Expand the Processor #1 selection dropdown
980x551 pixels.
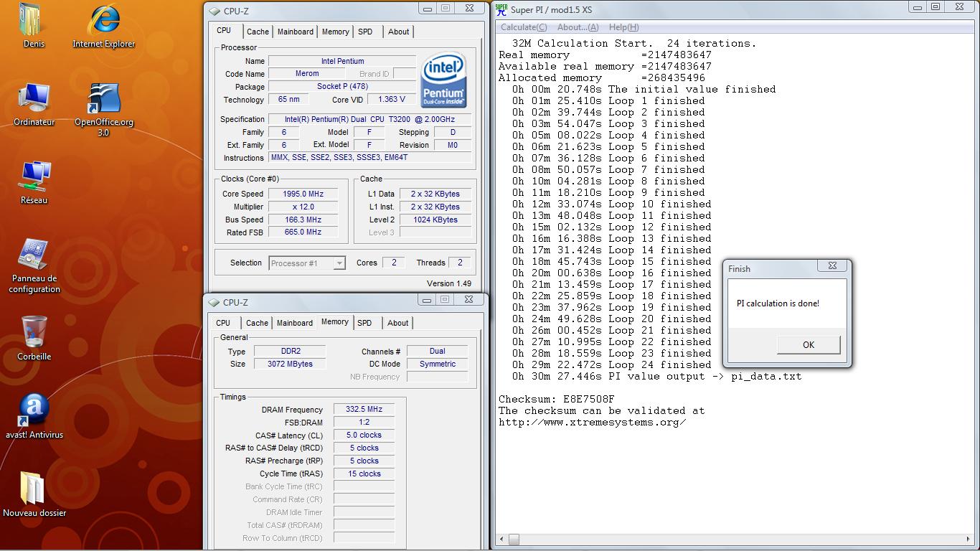pyautogui.click(x=339, y=263)
